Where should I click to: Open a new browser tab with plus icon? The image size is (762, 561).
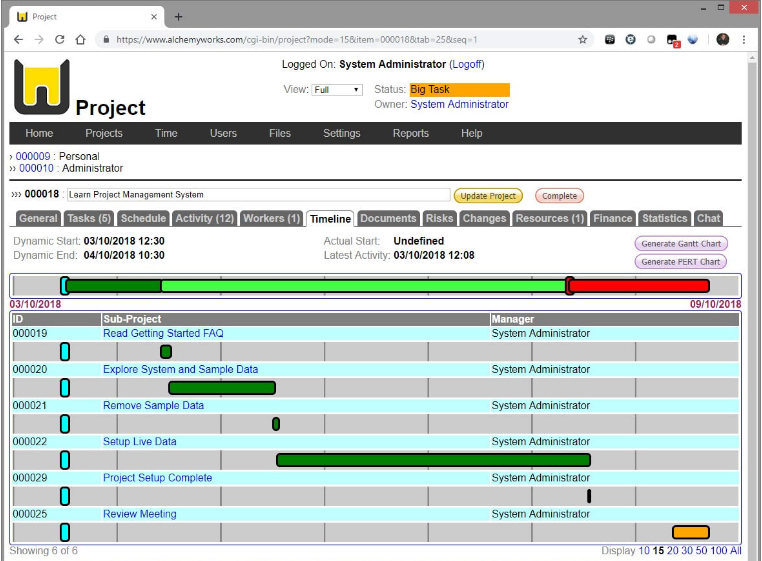click(179, 16)
